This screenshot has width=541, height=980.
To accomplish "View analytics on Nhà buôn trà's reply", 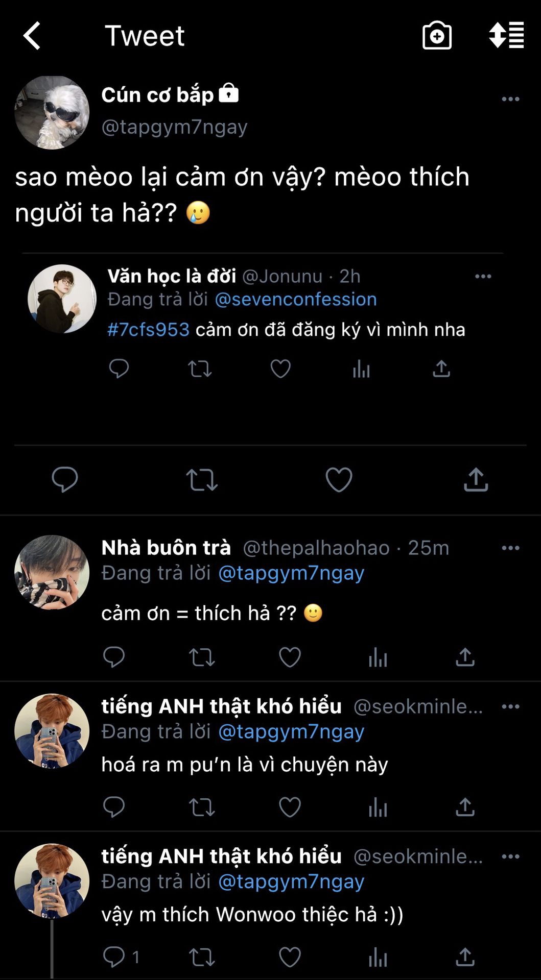I will point(378,657).
